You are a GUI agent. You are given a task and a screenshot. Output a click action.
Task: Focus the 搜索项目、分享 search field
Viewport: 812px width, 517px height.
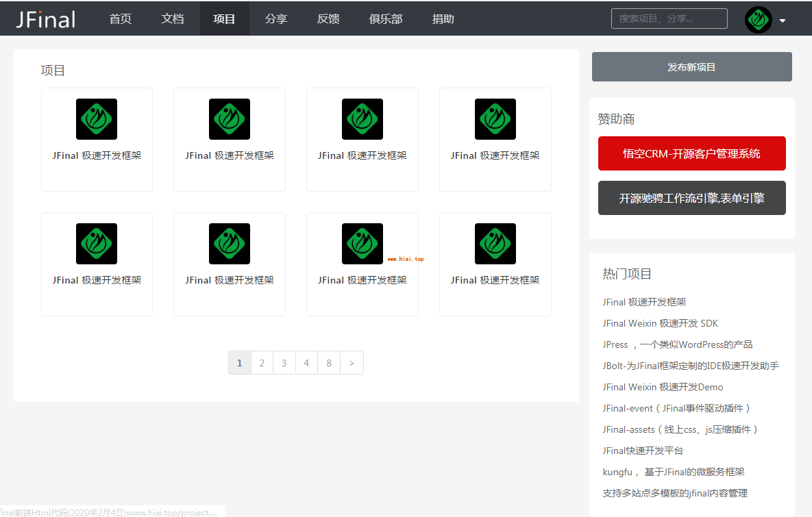[x=669, y=18]
